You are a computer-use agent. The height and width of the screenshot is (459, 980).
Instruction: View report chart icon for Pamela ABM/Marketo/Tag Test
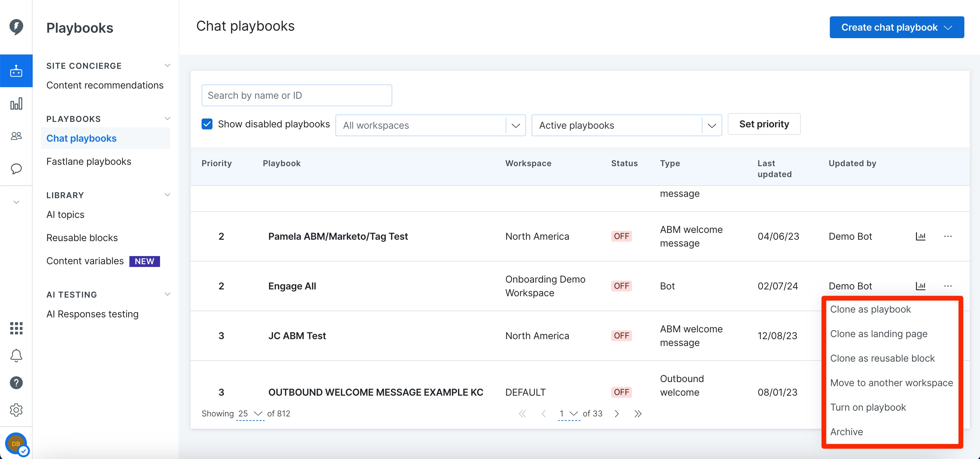click(920, 236)
